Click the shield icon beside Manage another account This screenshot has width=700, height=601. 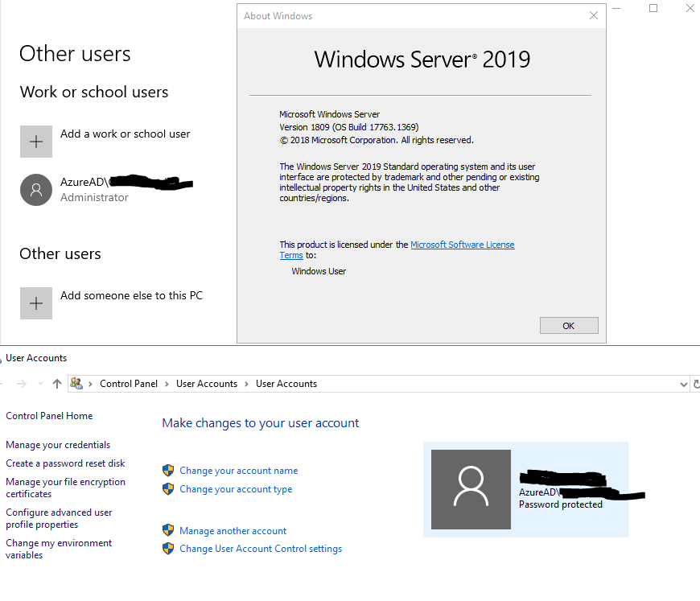click(x=168, y=530)
